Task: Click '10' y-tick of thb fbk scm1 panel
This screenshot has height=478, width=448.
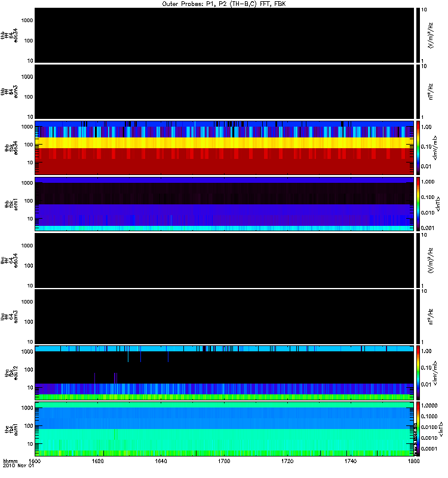Action: (x=30, y=219)
